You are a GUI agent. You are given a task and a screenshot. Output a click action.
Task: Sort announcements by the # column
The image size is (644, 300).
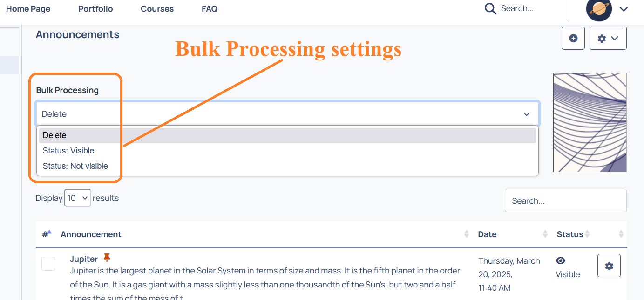point(47,233)
